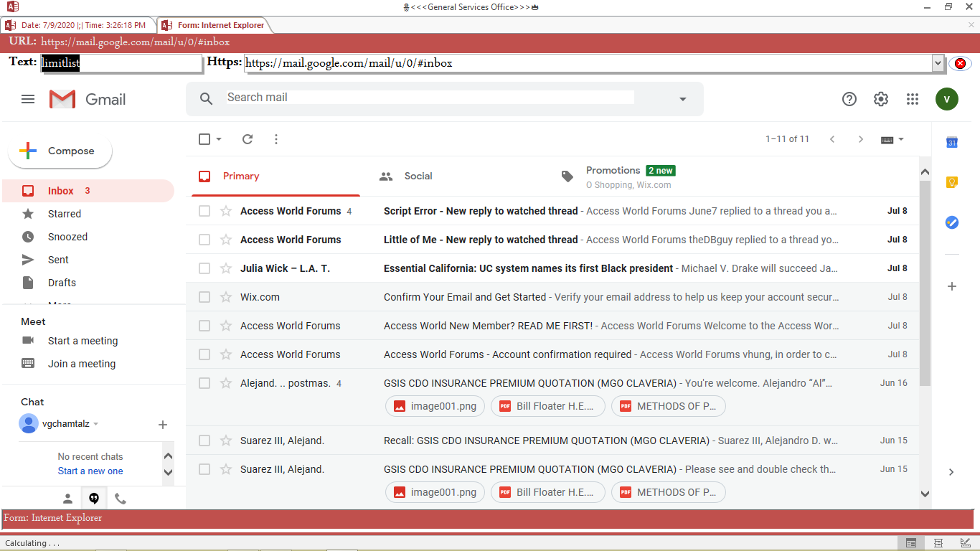
Task: Click the red close button beside Https field
Action: click(960, 63)
